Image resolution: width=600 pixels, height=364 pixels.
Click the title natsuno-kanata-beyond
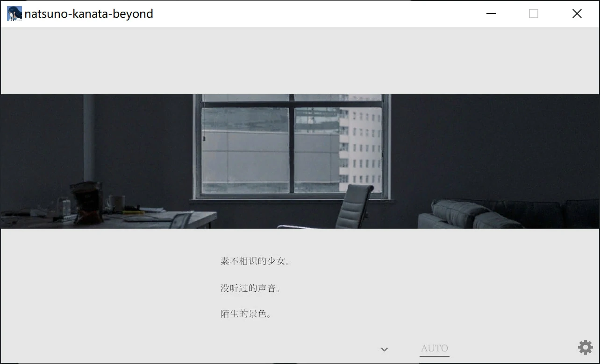pos(90,14)
